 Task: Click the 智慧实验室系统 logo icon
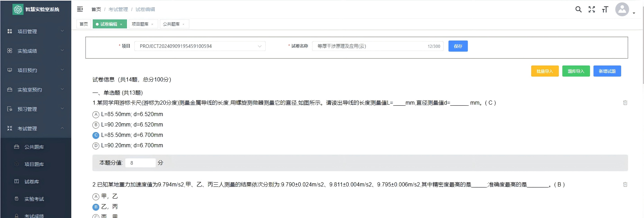tap(18, 9)
